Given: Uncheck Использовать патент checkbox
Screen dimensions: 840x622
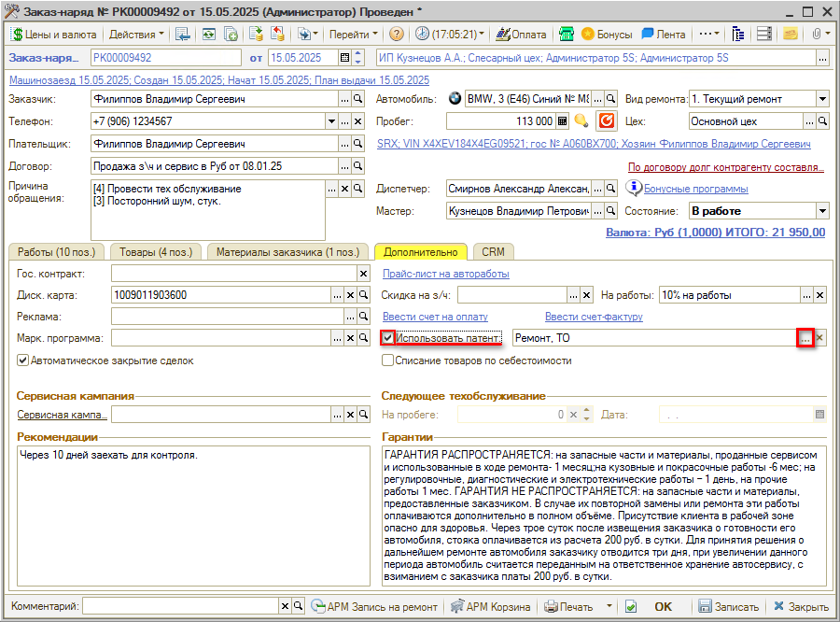Looking at the screenshot, I should [388, 338].
